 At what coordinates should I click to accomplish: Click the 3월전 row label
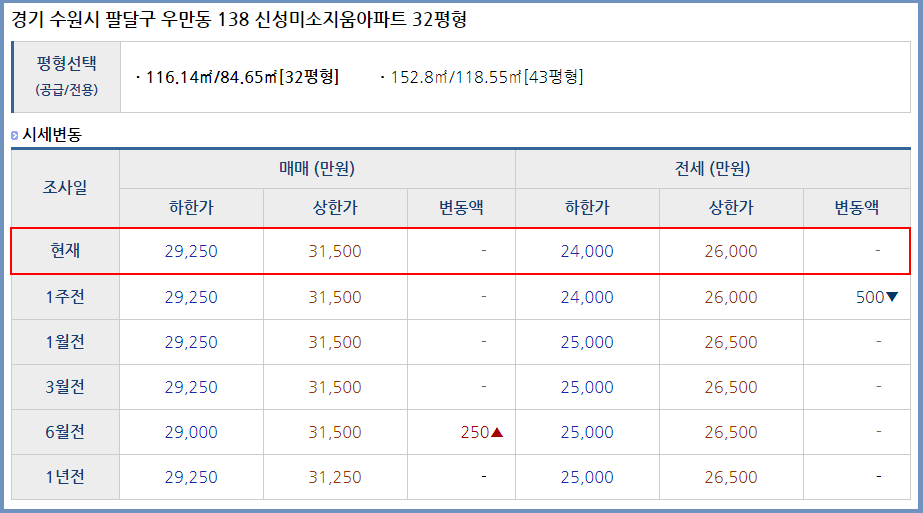point(65,387)
